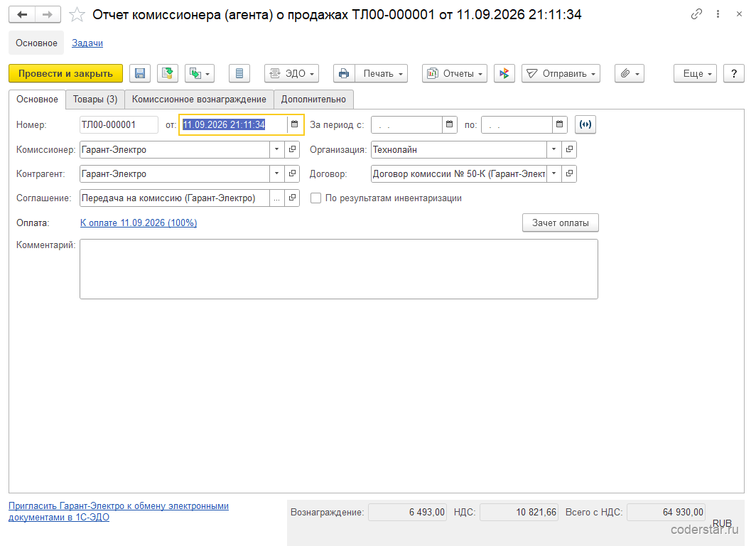Click the colored arrow icon beside Отчеты

(504, 74)
